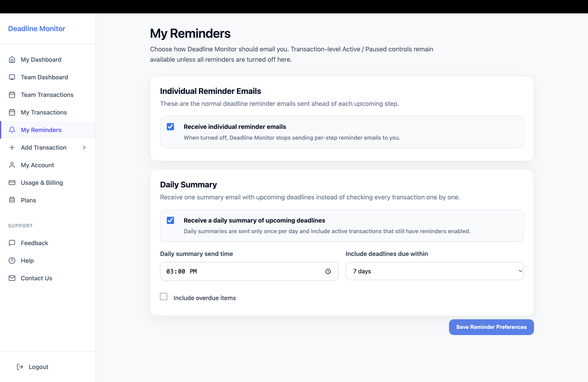Click Save Reminder Preferences
Image resolution: width=588 pixels, height=382 pixels.
tap(491, 327)
